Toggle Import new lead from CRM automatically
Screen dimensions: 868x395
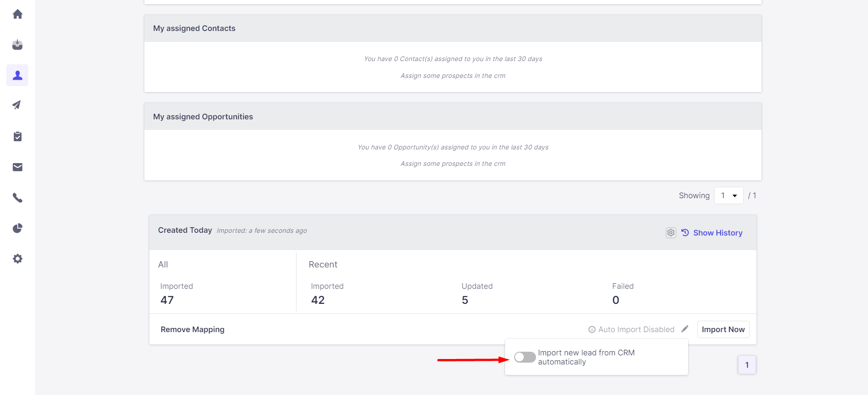tap(525, 357)
